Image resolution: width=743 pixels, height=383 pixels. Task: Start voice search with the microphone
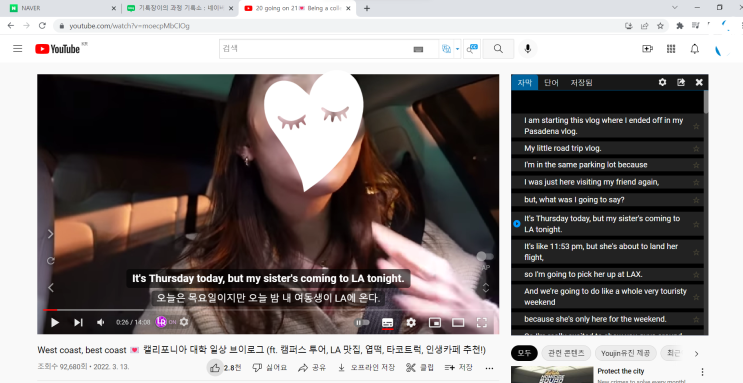tap(527, 48)
